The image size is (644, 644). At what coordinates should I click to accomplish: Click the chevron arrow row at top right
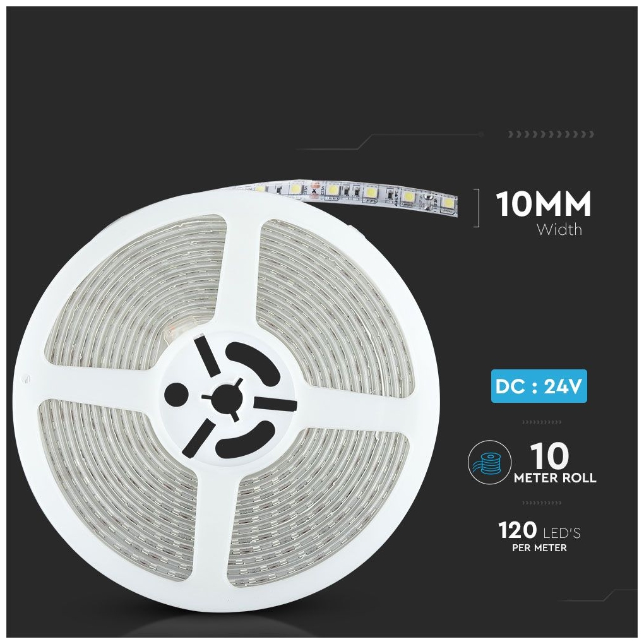coord(551,134)
